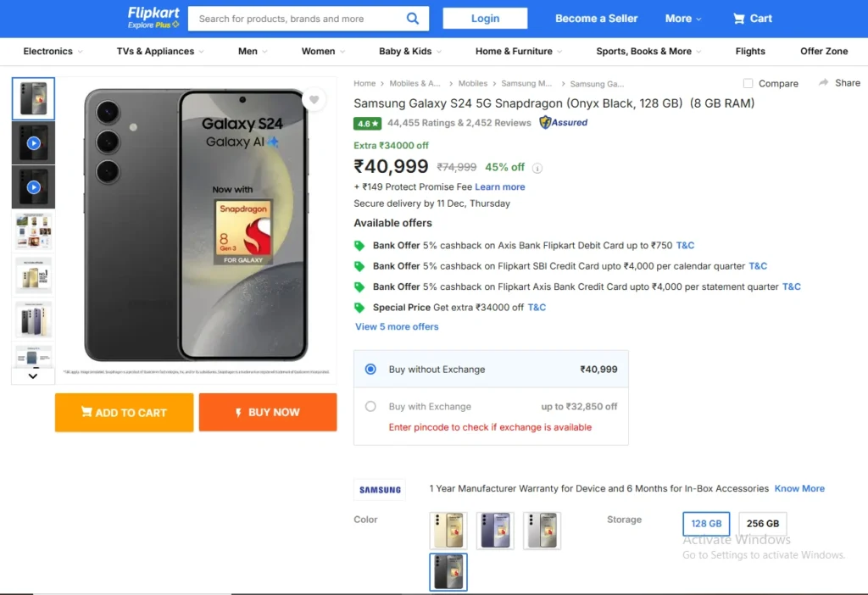
Task: Select Buy with Exchange option
Action: coord(370,407)
